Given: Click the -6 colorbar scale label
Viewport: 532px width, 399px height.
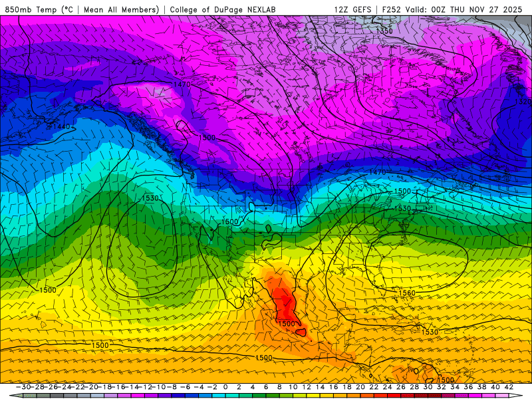Looking at the screenshot, I should click(186, 387).
